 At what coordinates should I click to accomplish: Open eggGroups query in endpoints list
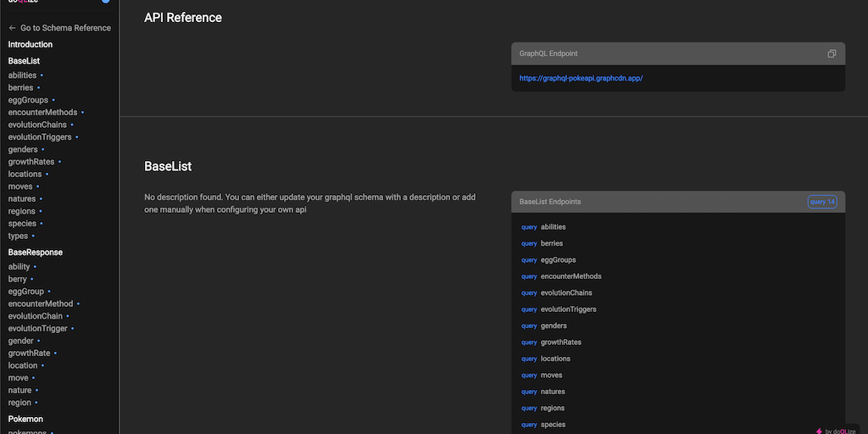(x=558, y=260)
